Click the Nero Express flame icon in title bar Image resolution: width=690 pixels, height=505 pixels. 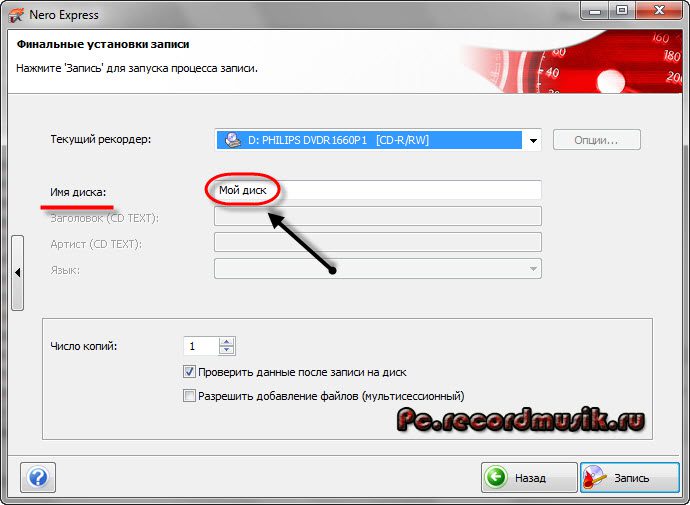coord(15,15)
